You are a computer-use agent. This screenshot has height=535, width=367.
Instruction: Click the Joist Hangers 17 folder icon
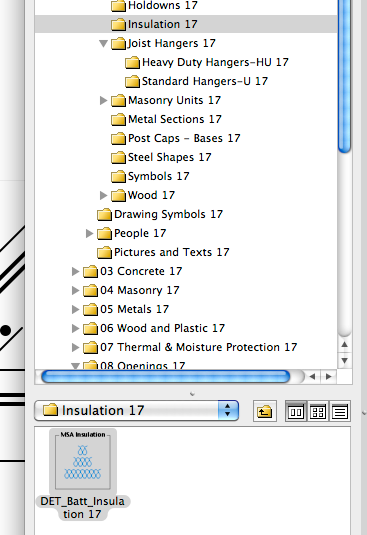click(x=118, y=43)
